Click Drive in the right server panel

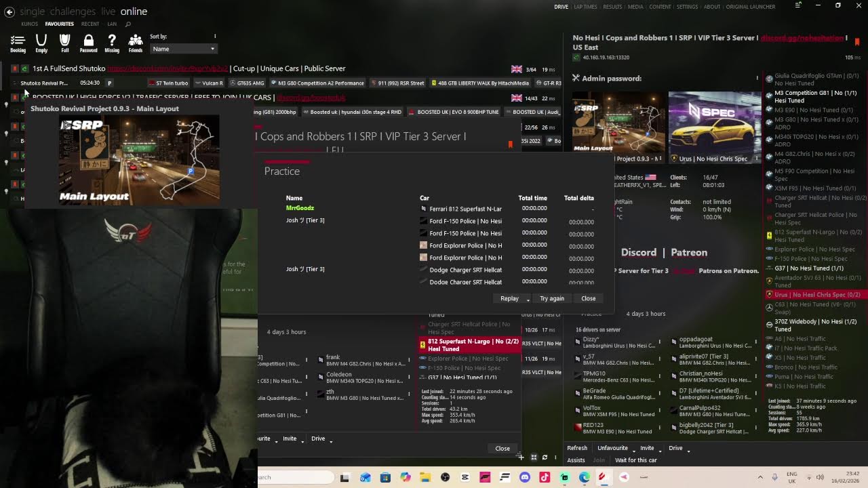tap(675, 448)
